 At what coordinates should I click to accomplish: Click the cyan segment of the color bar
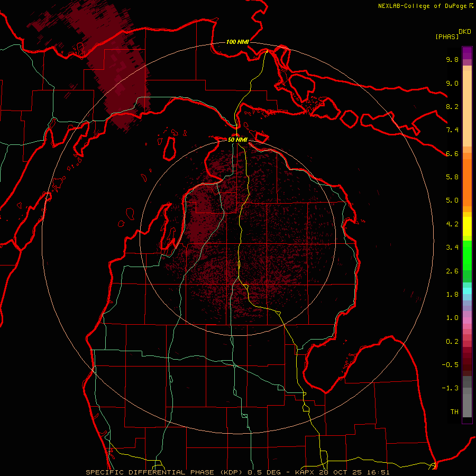pyautogui.click(x=467, y=291)
